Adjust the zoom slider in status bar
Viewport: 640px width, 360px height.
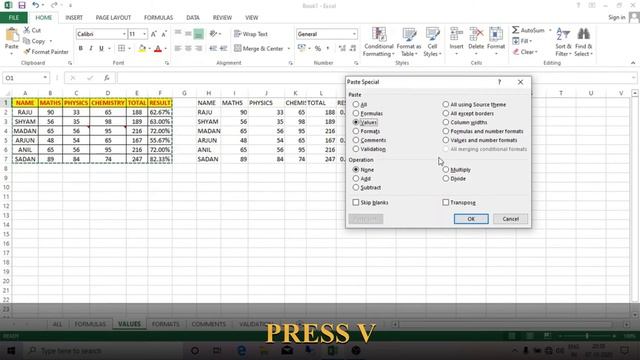click(x=587, y=336)
